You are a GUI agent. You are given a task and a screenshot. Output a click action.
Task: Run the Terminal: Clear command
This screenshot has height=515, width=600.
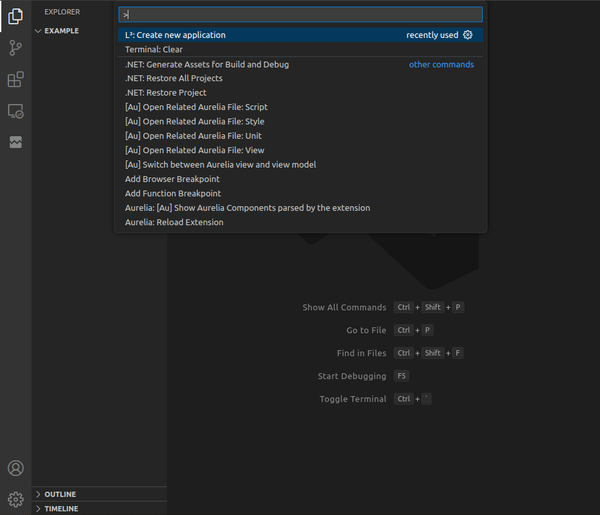(x=300, y=49)
